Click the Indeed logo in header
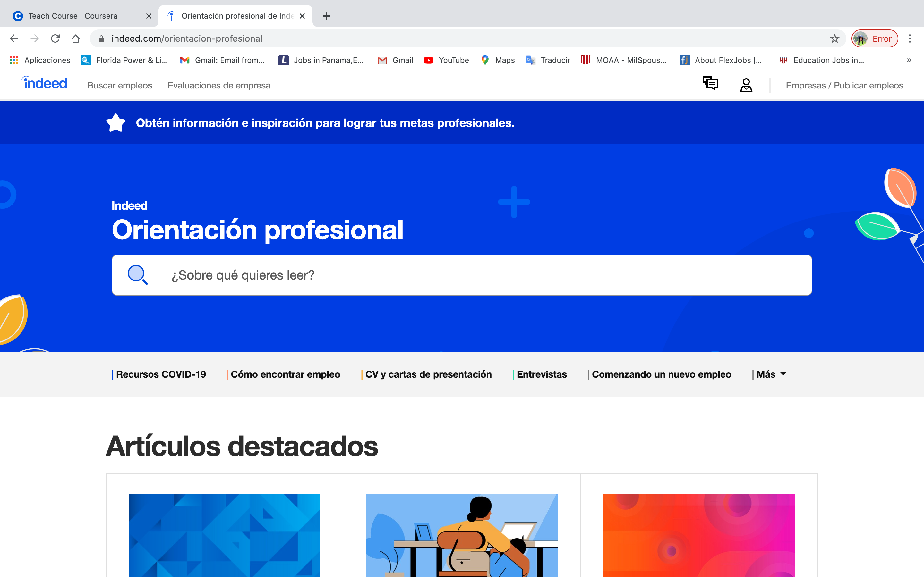This screenshot has width=924, height=577. pyautogui.click(x=44, y=83)
